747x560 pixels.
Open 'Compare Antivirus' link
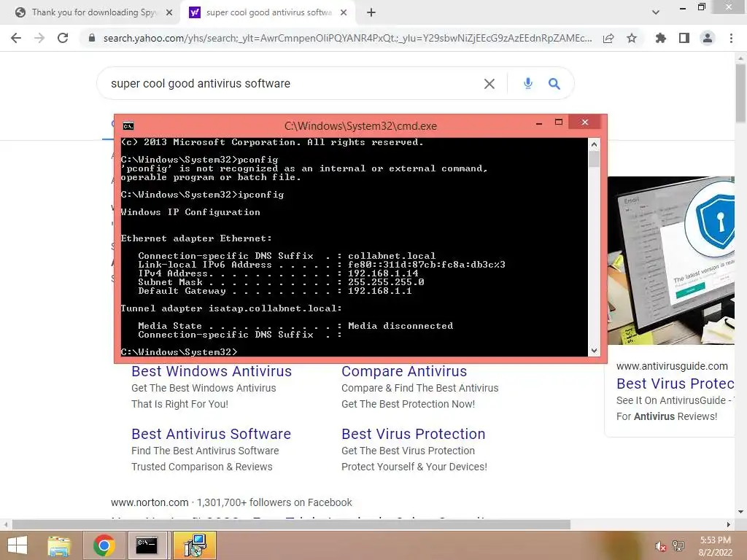tap(404, 371)
